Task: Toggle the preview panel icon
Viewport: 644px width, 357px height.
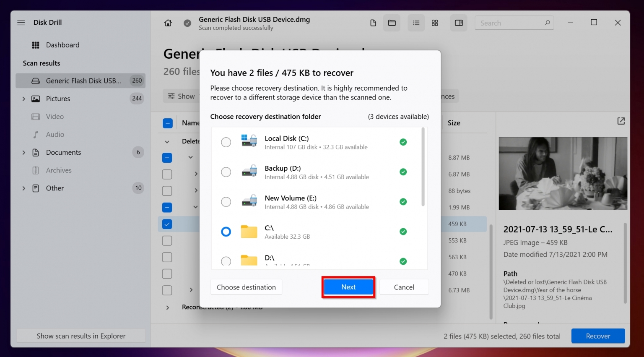Action: [x=458, y=23]
